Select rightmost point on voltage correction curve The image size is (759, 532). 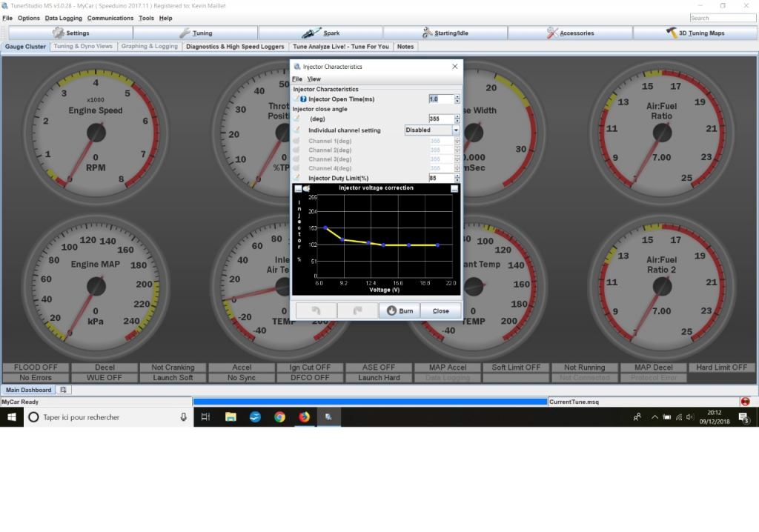point(437,245)
